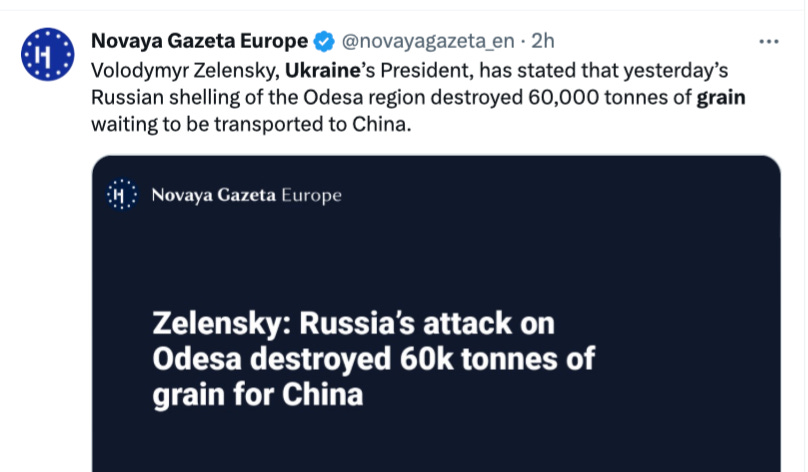Open the tweet via the 2h timestamp
This screenshot has height=472, width=808.
point(543,42)
